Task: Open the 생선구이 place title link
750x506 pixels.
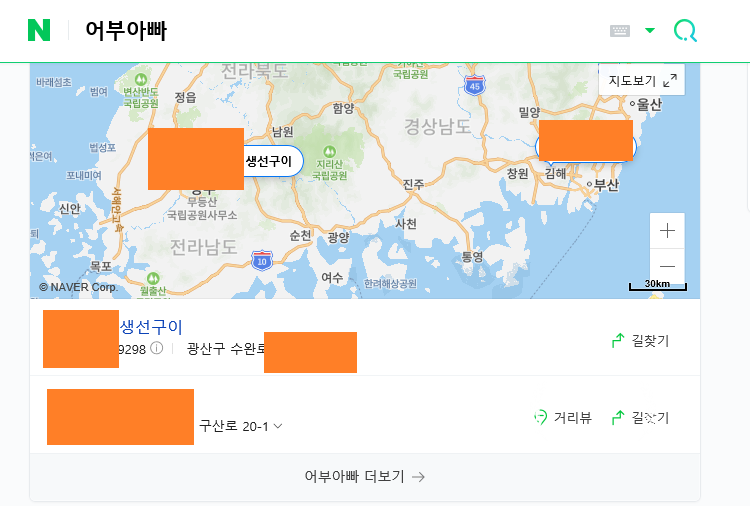Action: [151, 327]
